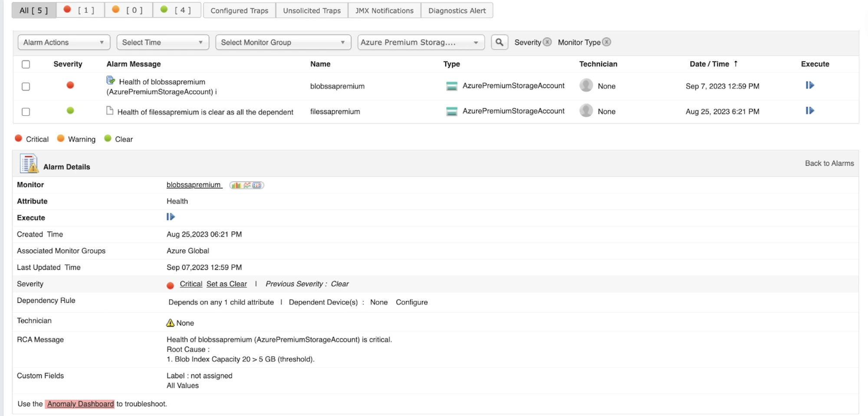This screenshot has height=416, width=868.
Task: Toggle Date / Time sort arrow
Action: click(736, 64)
